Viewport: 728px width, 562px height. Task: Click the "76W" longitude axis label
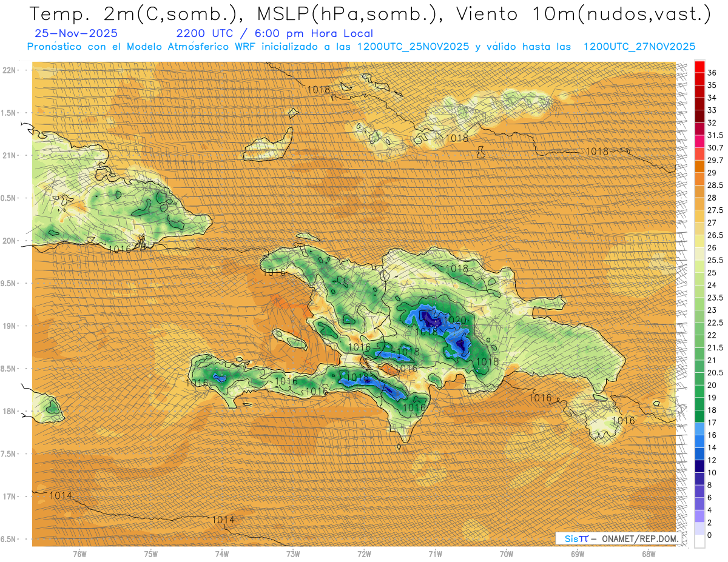click(x=79, y=554)
